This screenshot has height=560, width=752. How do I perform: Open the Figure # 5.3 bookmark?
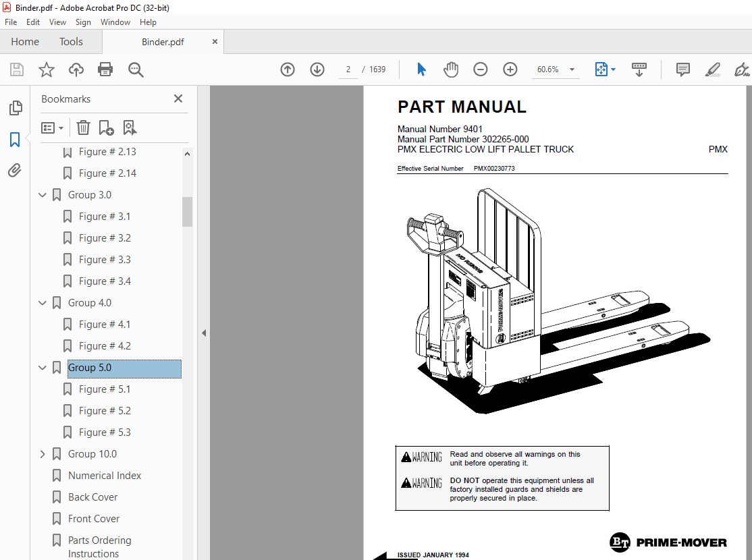click(105, 432)
